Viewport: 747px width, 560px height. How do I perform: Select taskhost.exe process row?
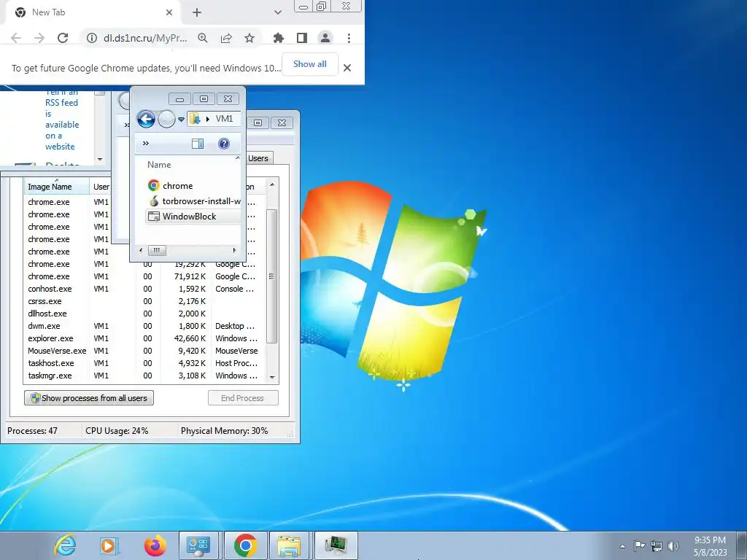point(143,363)
